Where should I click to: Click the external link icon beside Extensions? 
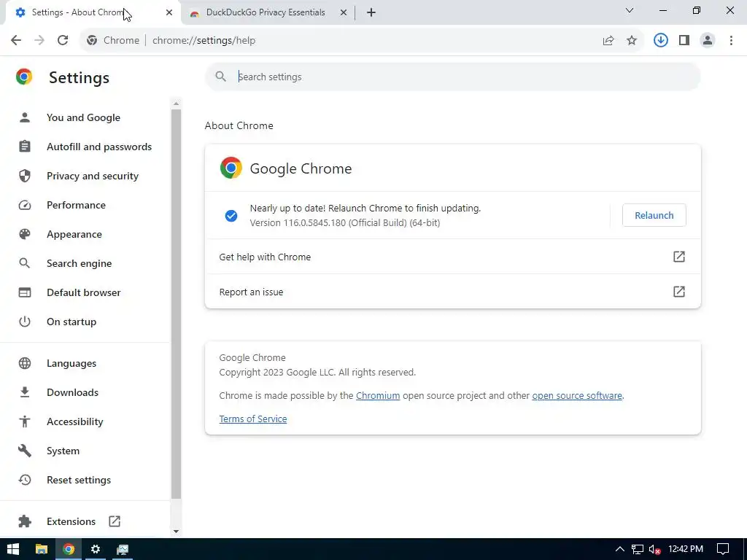pos(115,521)
